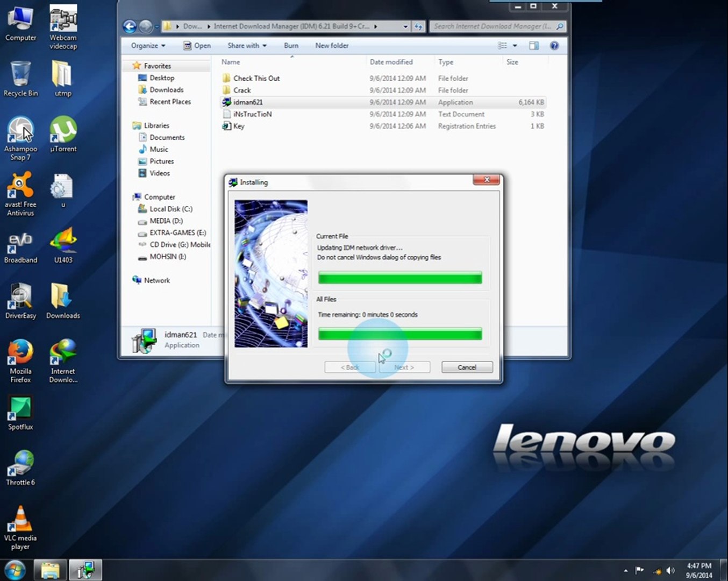This screenshot has width=728, height=581.
Task: Select EXTRA-GAMES (E:) drive
Action: point(177,233)
